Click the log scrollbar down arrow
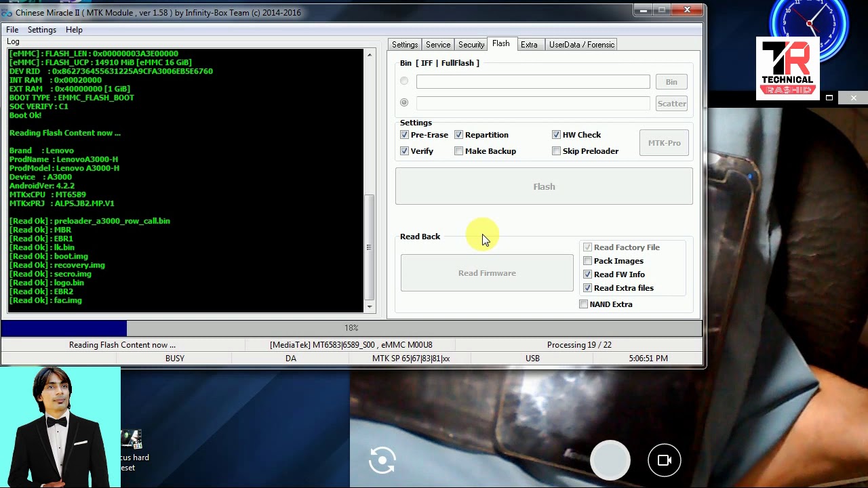Screen dimensions: 868x488 tap(370, 307)
